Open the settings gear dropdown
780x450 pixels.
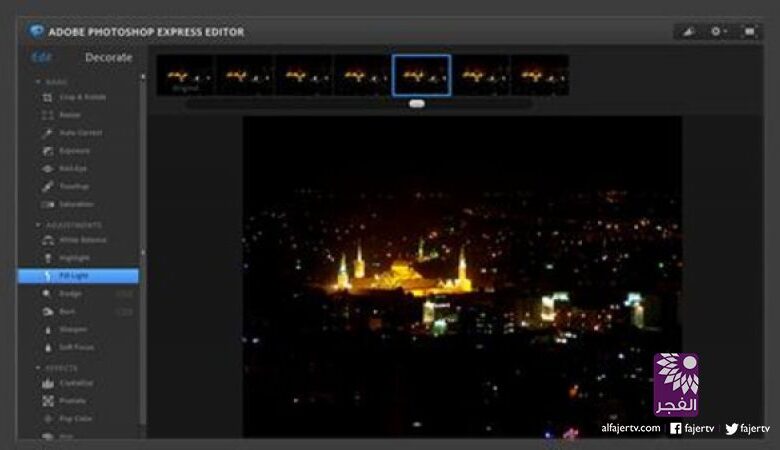[719, 32]
